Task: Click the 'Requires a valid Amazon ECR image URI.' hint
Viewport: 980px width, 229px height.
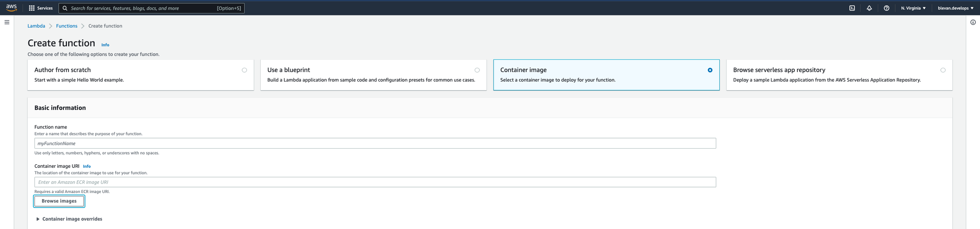Action: click(72, 192)
